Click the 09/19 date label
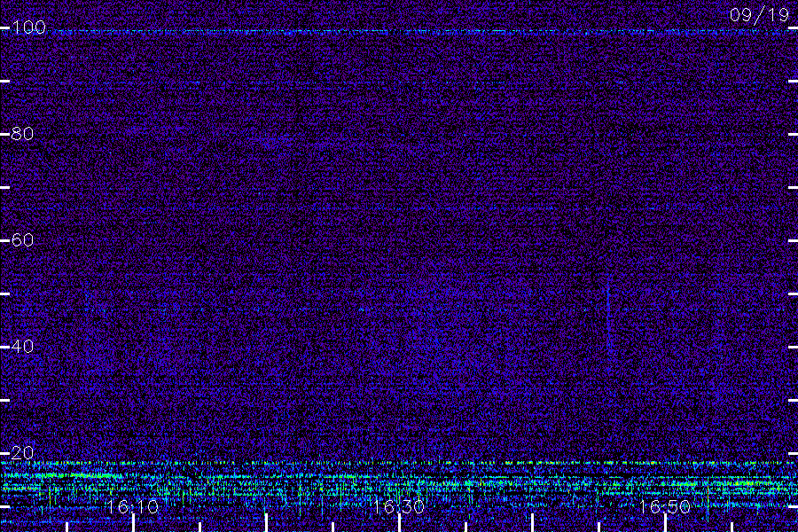The height and width of the screenshot is (532, 798). point(759,15)
